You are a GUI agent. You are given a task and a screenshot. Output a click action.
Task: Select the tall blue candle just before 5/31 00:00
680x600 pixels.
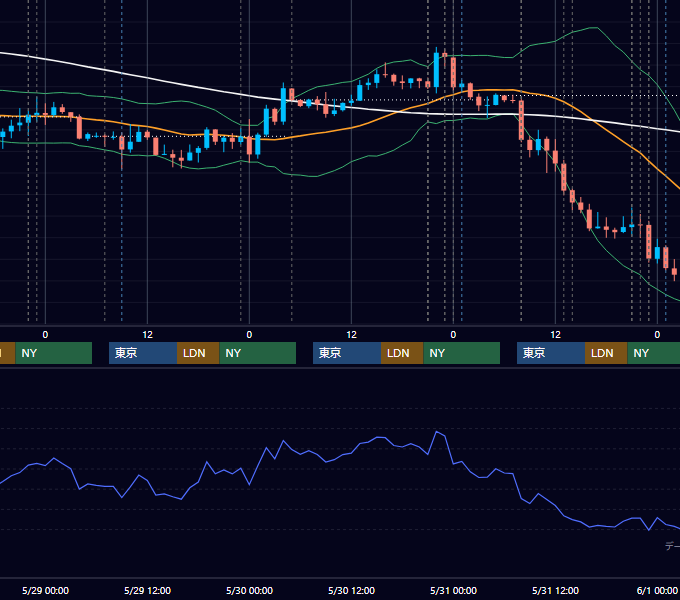point(436,70)
